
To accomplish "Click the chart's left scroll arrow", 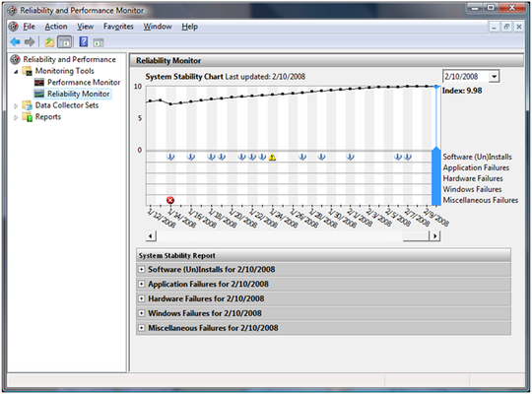I will (151, 235).
